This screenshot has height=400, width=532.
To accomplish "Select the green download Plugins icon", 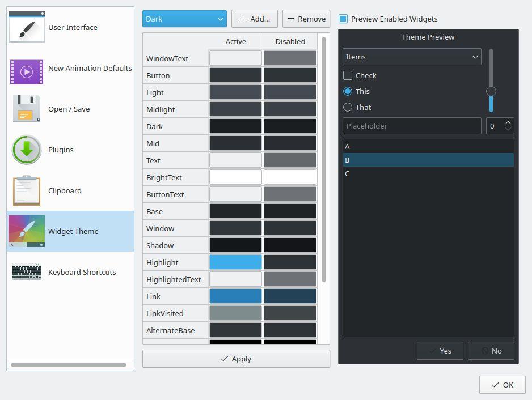I will click(x=27, y=150).
